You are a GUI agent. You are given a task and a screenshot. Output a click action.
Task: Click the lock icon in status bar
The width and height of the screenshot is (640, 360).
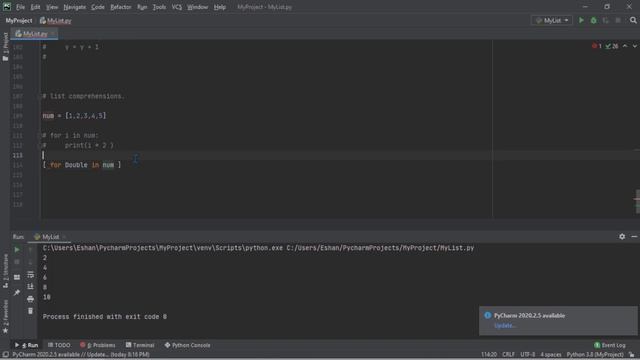pyautogui.click(x=632, y=354)
